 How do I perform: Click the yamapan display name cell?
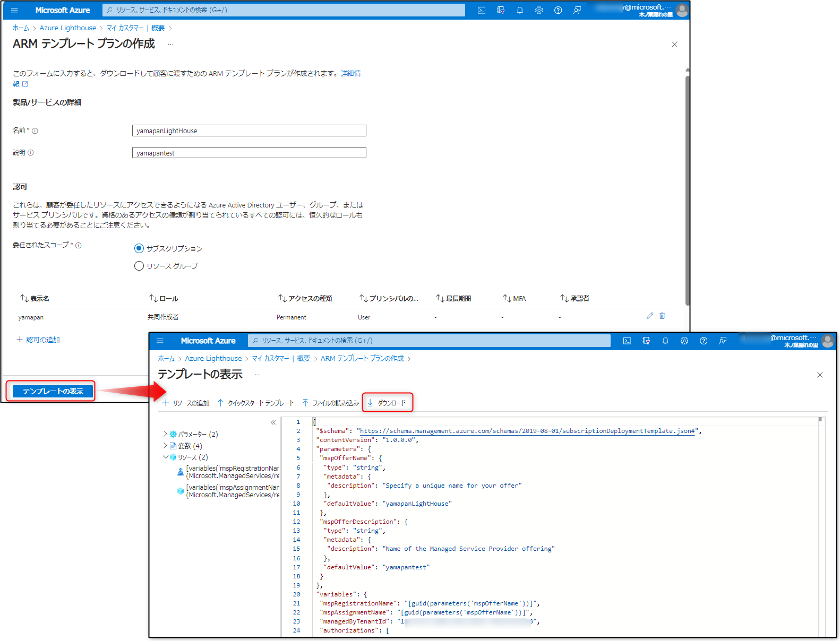pos(31,317)
